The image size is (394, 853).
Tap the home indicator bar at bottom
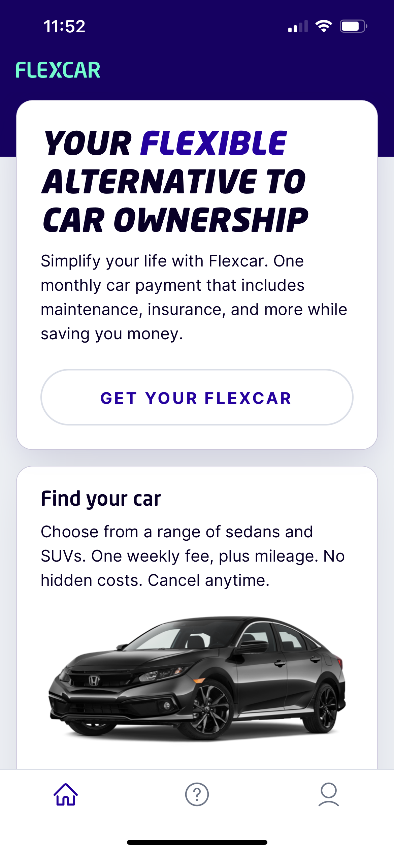point(197,842)
